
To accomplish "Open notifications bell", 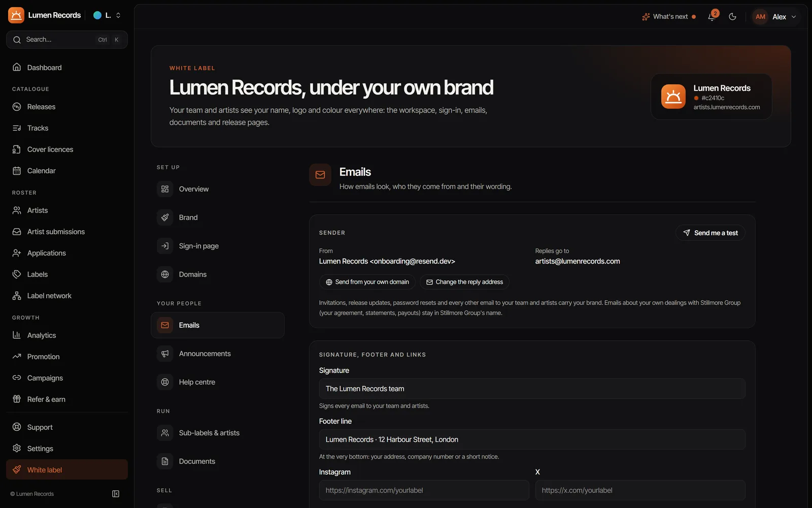I will point(712,16).
